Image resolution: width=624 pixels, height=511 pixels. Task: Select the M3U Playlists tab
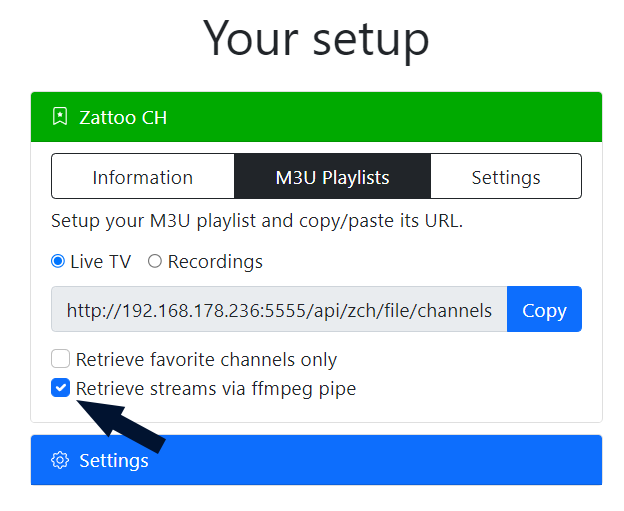click(332, 176)
